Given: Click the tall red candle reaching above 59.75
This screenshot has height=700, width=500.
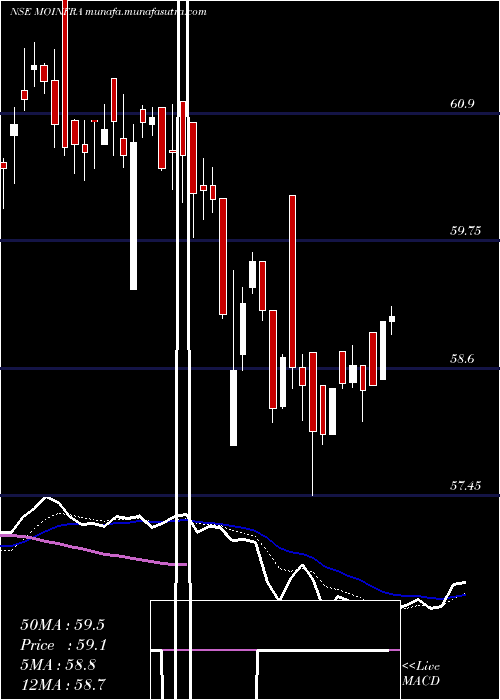Looking at the screenshot, I should coord(292,281).
